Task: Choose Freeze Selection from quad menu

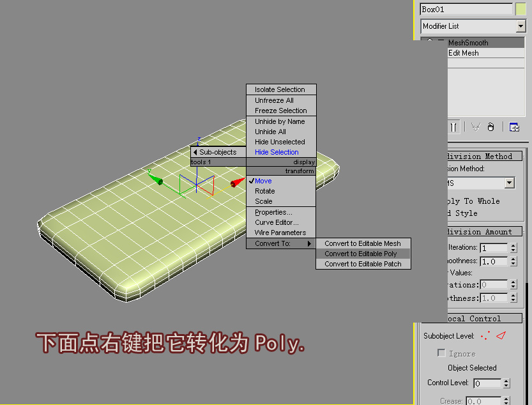Action: (x=281, y=111)
